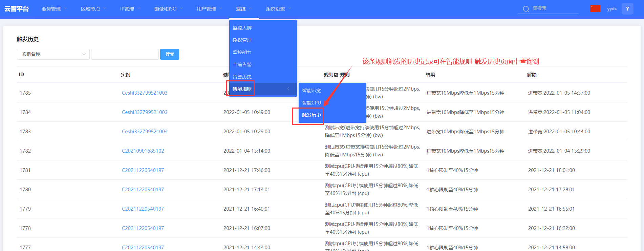The width and height of the screenshot is (644, 251).
Task: Click the blue 搜索 button
Action: (170, 54)
